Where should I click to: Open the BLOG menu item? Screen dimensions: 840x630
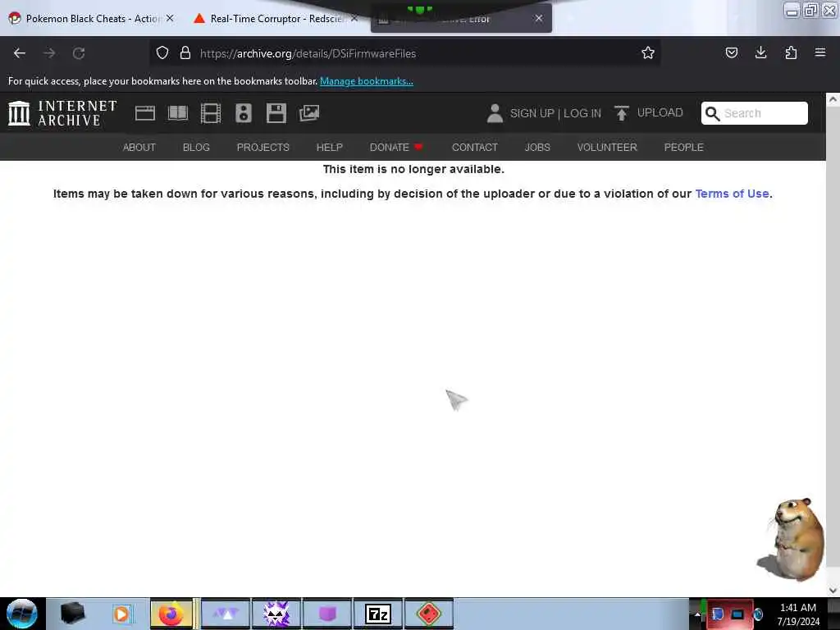coord(196,148)
